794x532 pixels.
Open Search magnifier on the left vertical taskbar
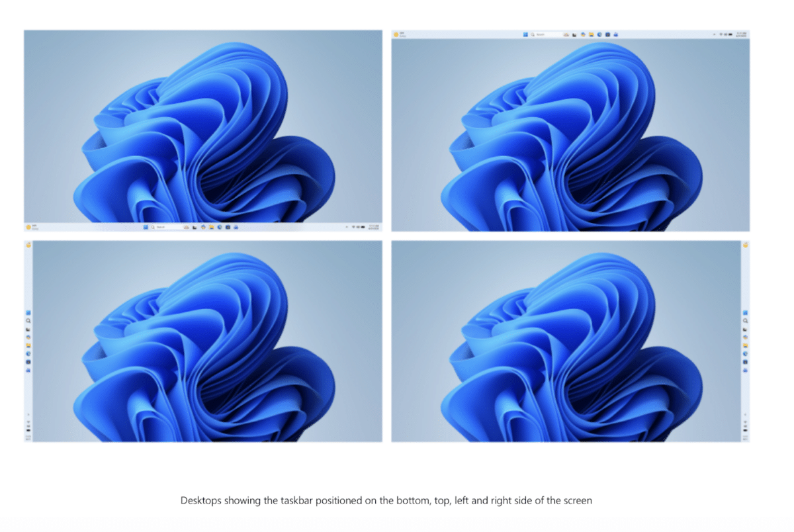pos(28,321)
